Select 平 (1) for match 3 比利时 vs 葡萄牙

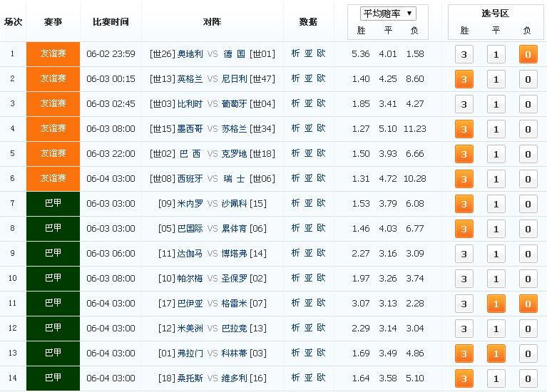pyautogui.click(x=496, y=104)
